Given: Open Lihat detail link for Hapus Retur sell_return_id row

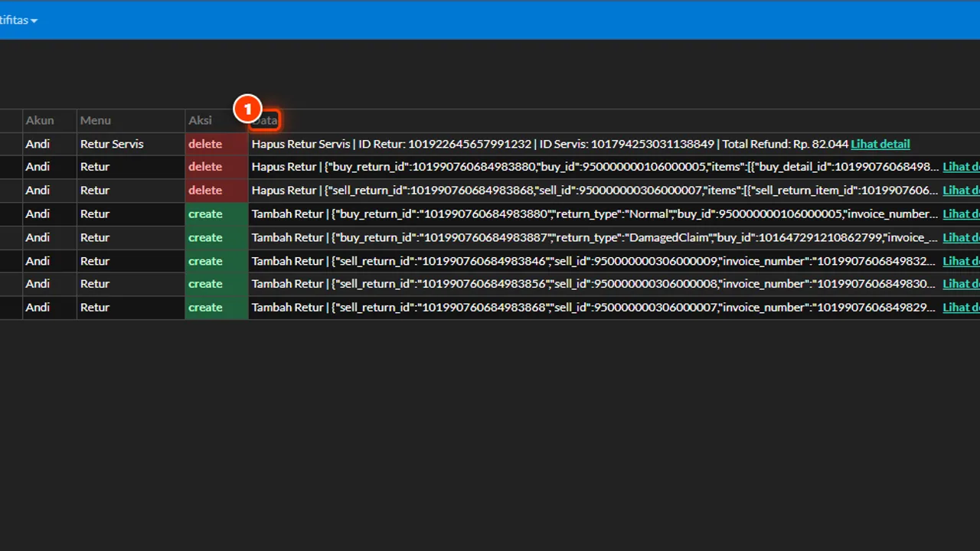Looking at the screenshot, I should point(961,190).
